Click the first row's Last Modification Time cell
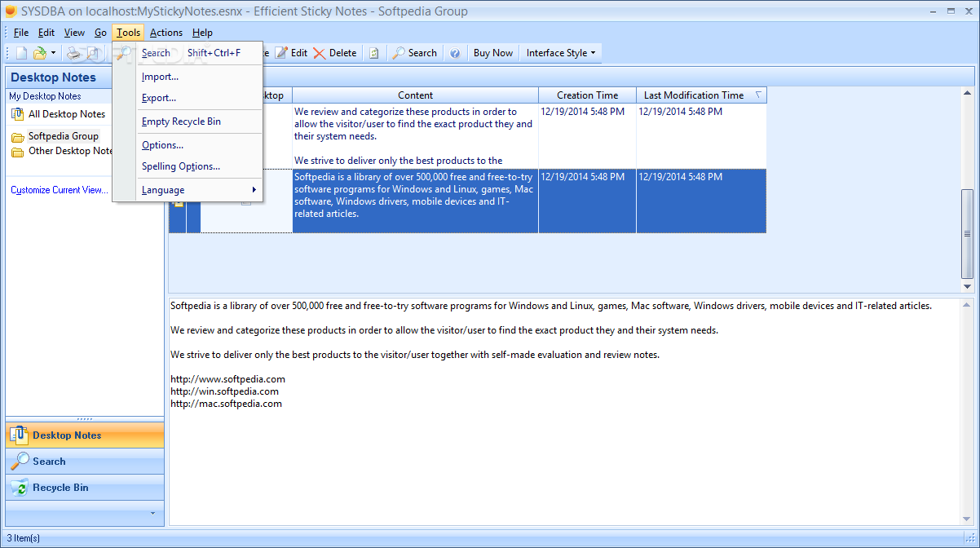The image size is (980, 548). tap(701, 136)
